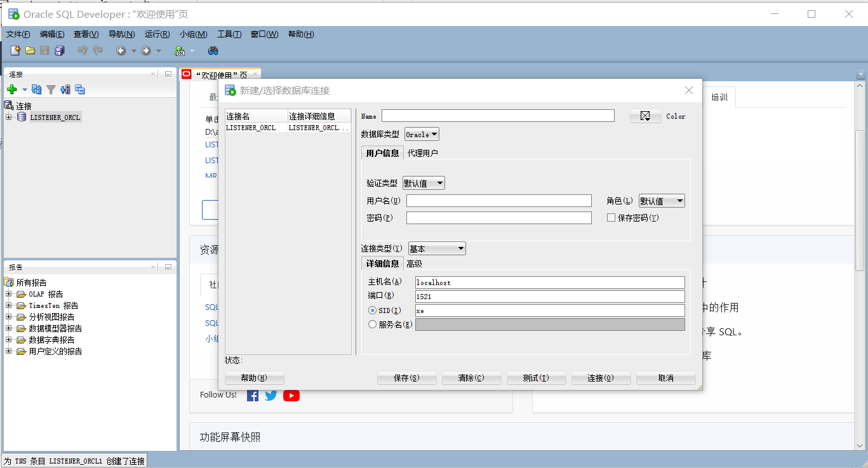Click the Facebook icon next to Follow Us
868x468 pixels.
click(253, 395)
